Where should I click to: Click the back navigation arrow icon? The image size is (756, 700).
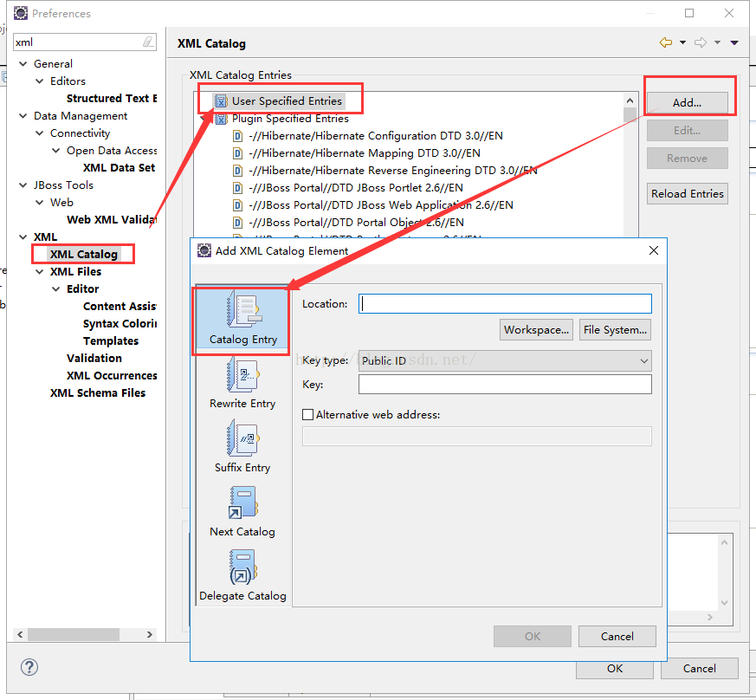[666, 43]
